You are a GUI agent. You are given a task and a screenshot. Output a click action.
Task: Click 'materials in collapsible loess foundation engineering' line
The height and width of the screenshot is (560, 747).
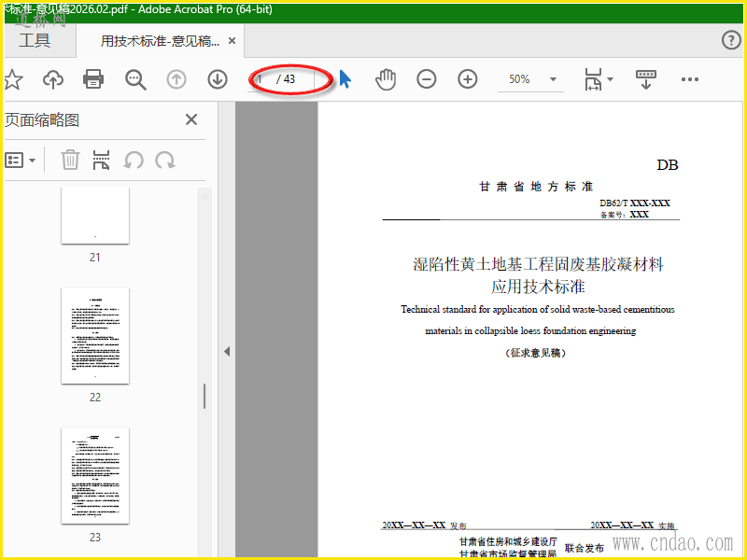click(x=530, y=331)
